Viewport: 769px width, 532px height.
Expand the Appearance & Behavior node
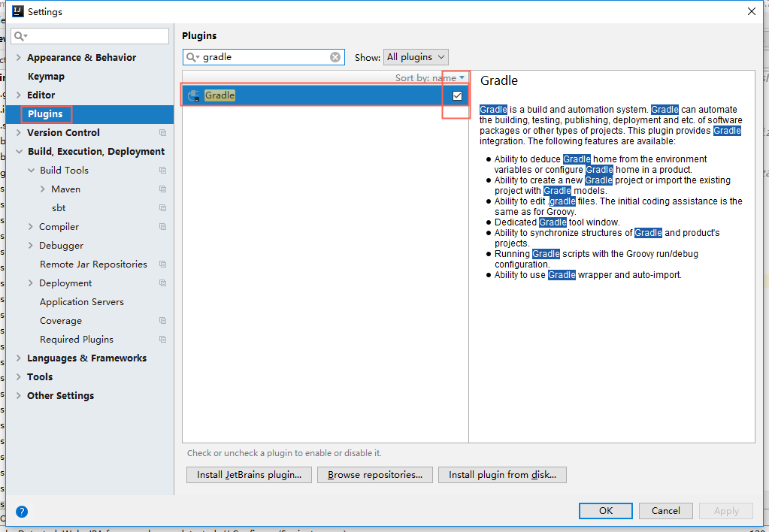coord(17,57)
